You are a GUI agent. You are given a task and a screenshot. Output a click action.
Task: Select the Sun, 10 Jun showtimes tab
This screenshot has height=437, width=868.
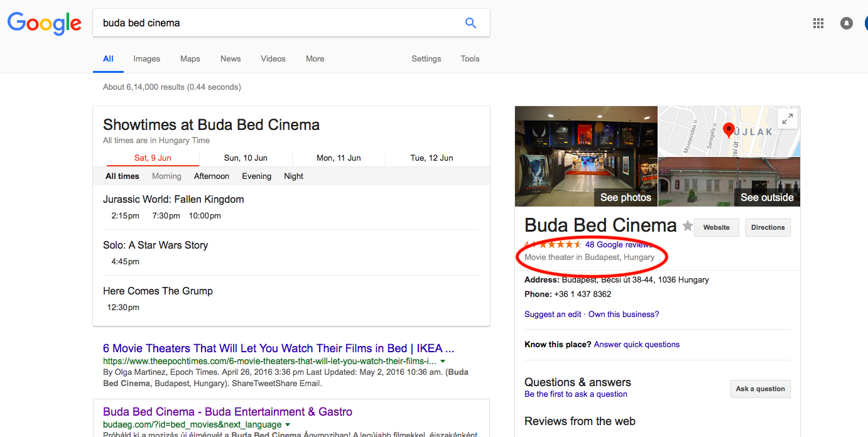point(246,158)
